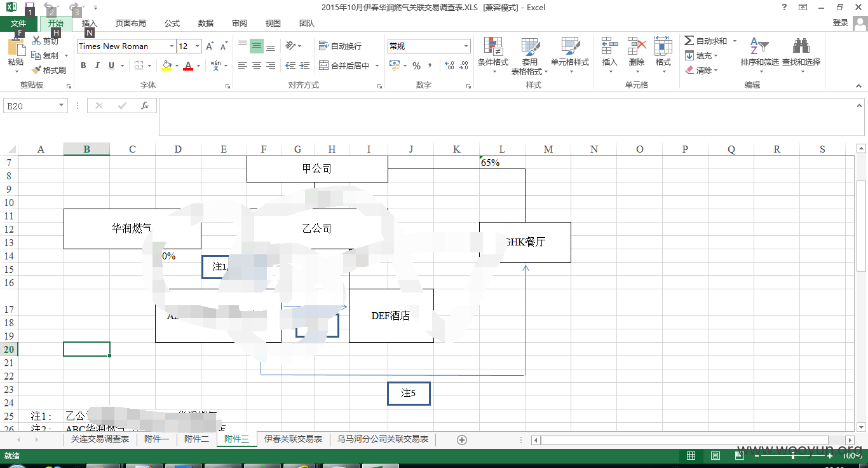
Task: Click the Sign in (登录) link
Action: point(841,23)
